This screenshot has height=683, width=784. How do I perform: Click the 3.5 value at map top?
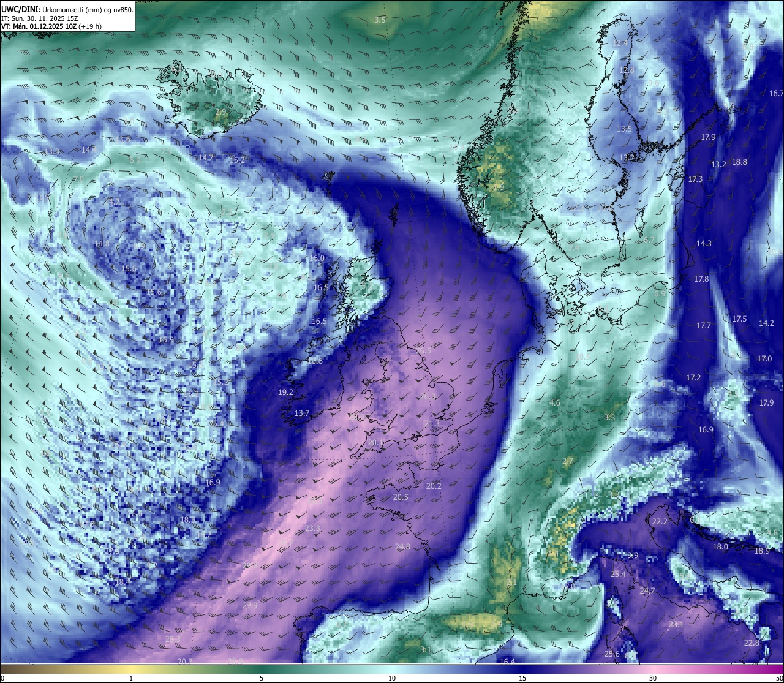point(380,20)
